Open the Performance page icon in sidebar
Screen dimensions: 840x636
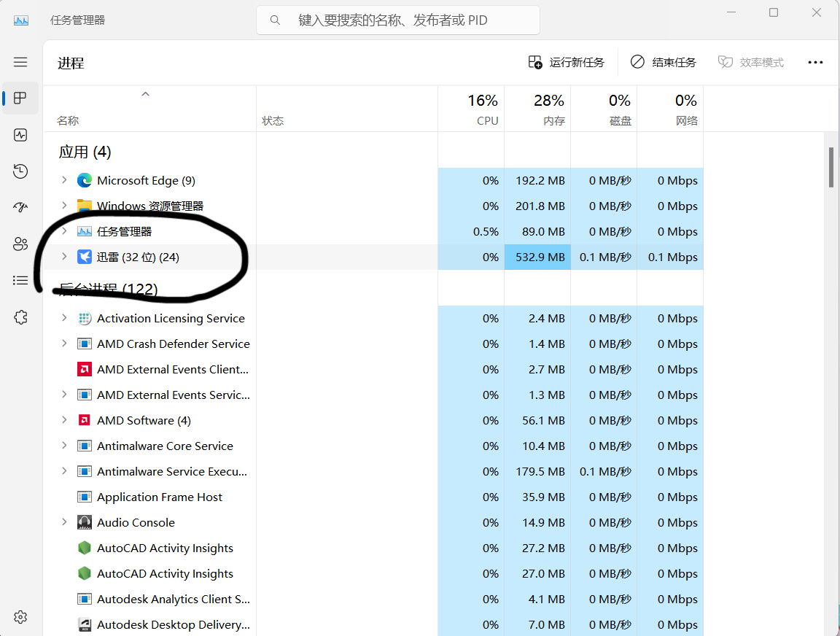click(20, 134)
